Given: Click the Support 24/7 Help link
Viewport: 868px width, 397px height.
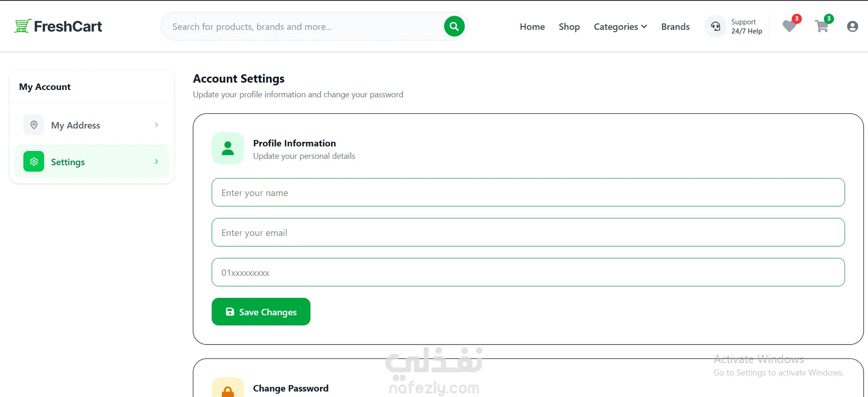Looking at the screenshot, I should pyautogui.click(x=746, y=27).
